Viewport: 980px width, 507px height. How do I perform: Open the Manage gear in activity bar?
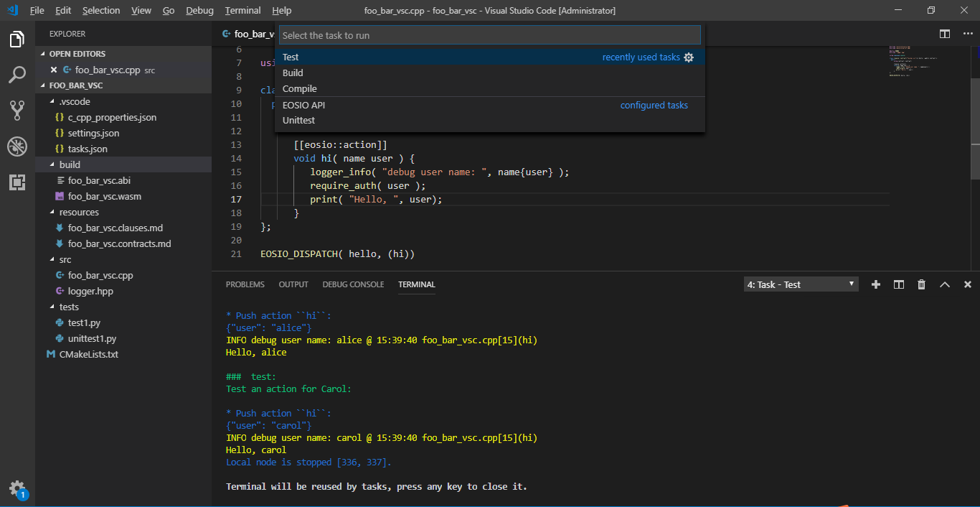[17, 488]
